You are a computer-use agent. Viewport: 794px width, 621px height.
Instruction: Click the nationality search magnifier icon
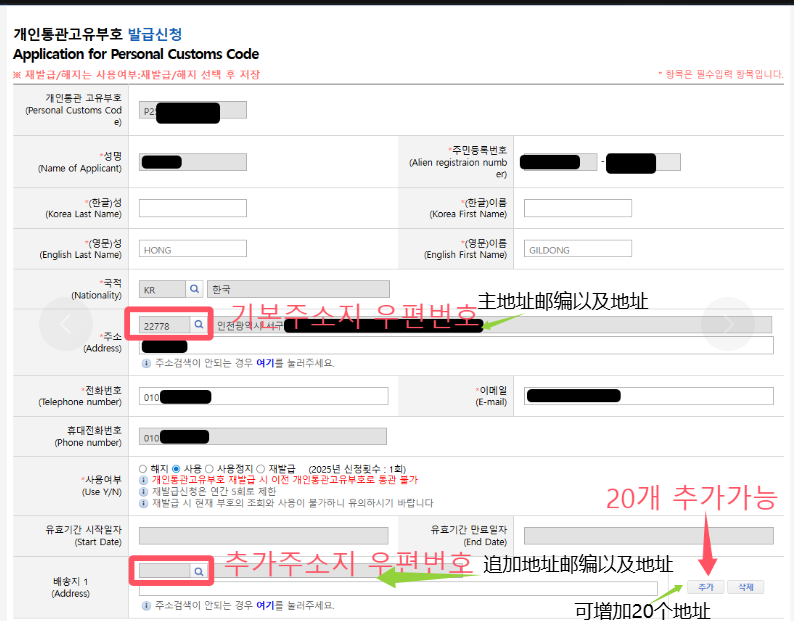pos(194,290)
